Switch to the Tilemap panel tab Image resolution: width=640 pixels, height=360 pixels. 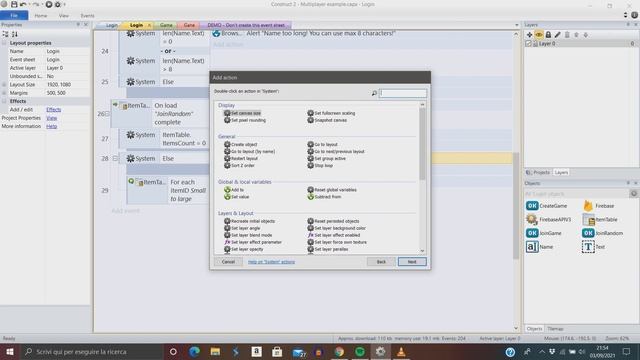pos(556,329)
